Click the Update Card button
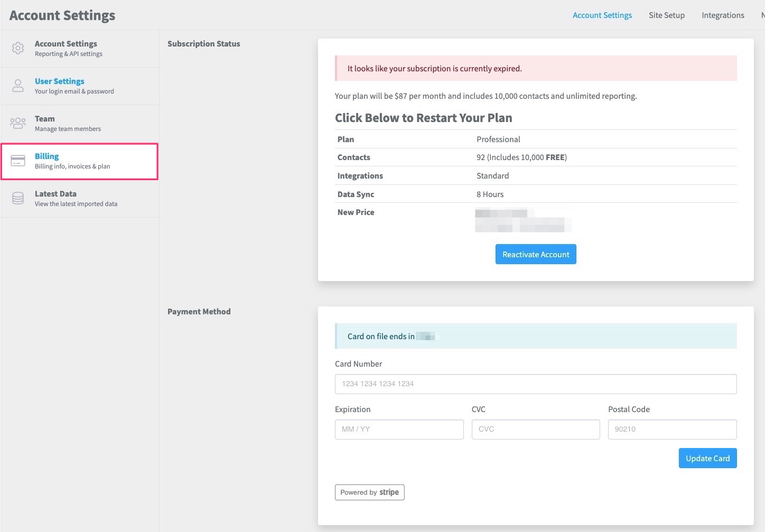This screenshot has width=765, height=532. [707, 459]
